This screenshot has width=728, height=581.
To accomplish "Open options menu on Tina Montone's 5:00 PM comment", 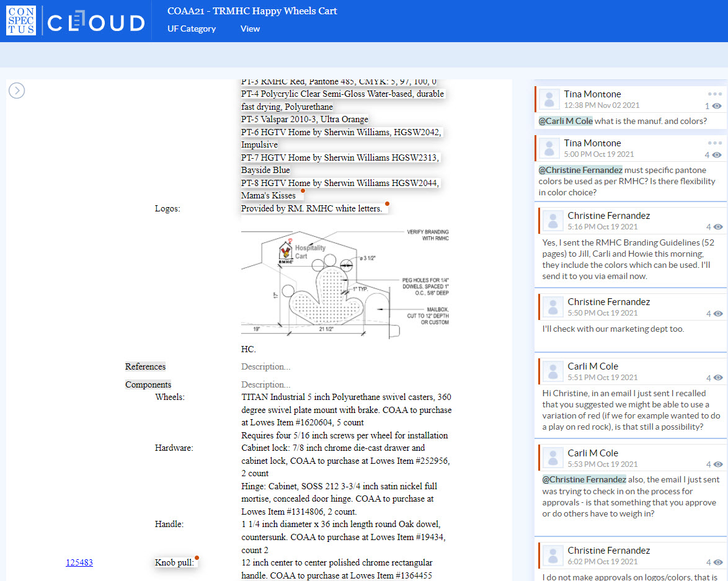I will click(714, 143).
